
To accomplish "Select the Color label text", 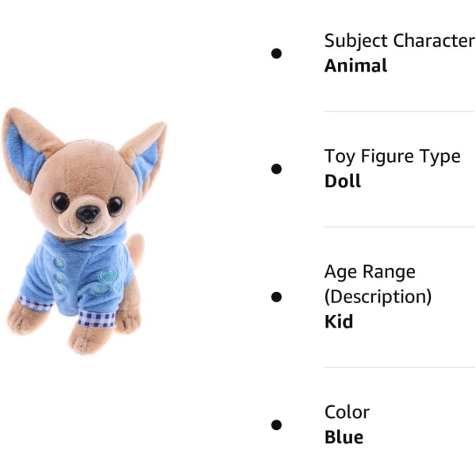I will pos(347,413).
